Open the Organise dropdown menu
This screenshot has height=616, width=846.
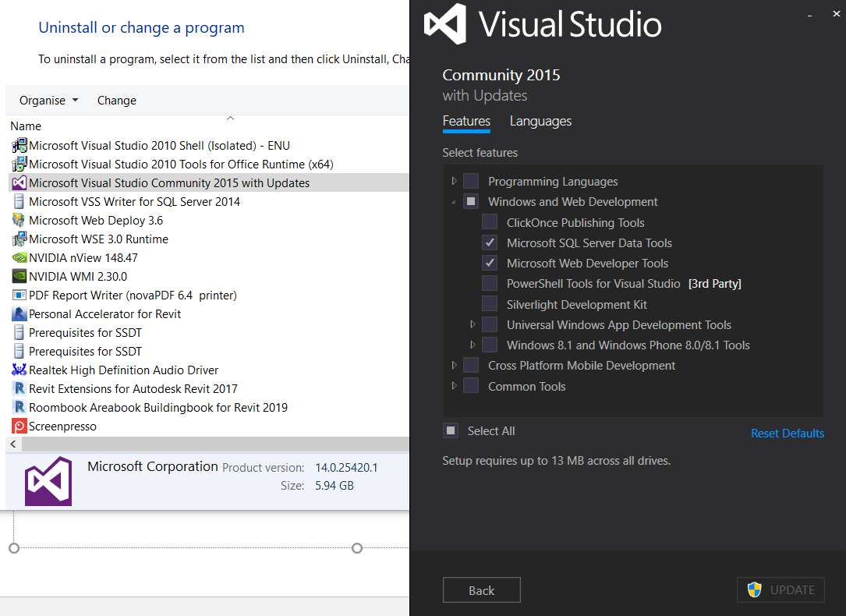[x=48, y=101]
